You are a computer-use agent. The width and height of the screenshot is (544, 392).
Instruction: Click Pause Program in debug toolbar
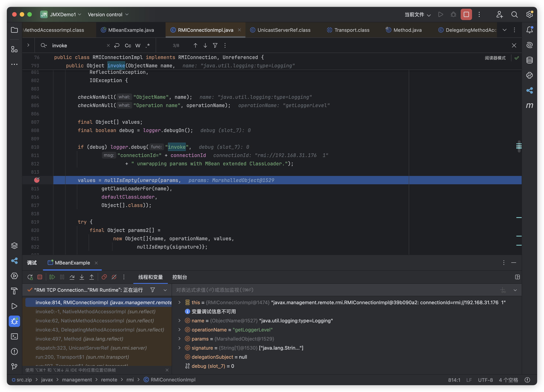tap(62, 277)
